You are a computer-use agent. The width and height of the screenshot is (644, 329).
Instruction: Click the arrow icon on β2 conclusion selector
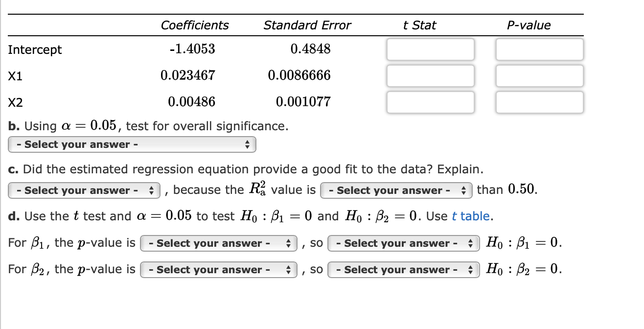[x=470, y=269]
